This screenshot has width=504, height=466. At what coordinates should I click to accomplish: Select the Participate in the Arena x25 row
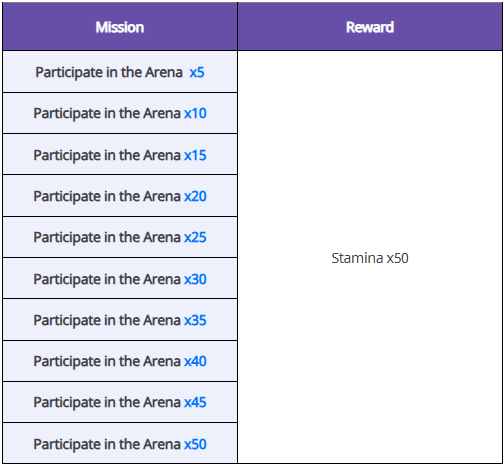[120, 237]
